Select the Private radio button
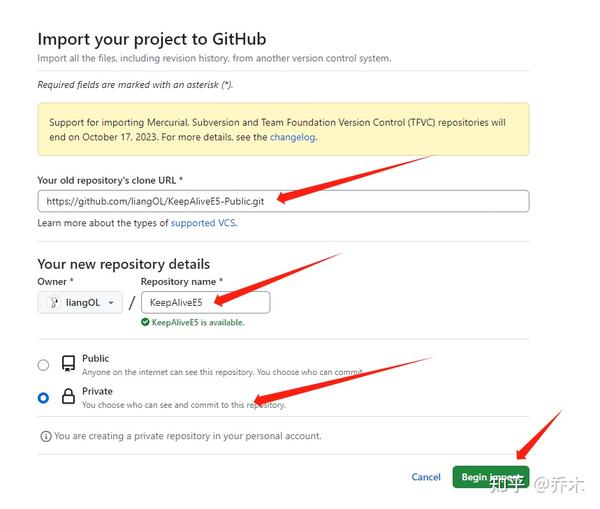The image size is (600, 509). [x=43, y=398]
